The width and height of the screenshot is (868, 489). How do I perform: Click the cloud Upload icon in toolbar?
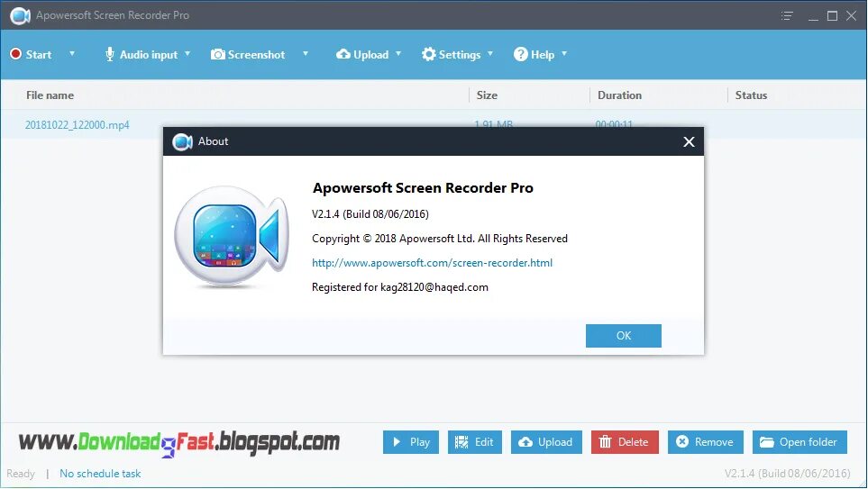pos(343,54)
